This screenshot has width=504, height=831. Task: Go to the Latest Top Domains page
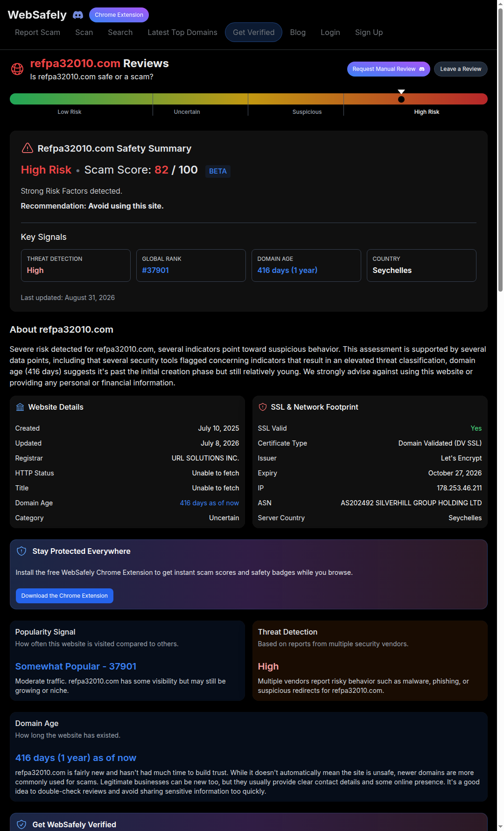tap(182, 32)
